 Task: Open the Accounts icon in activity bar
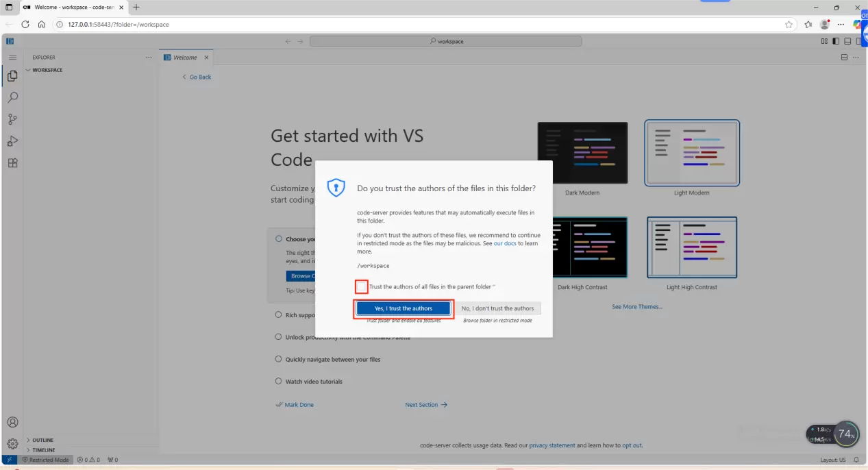(x=12, y=422)
